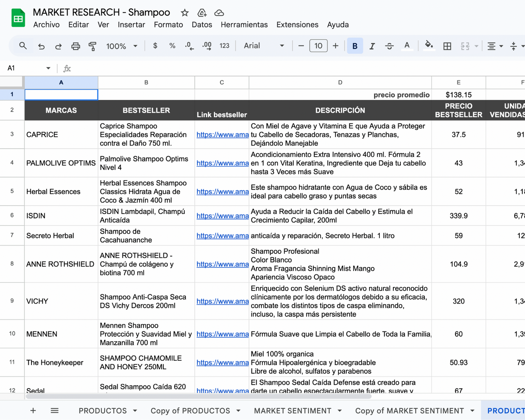The width and height of the screenshot is (525, 420).
Task: Click the select-all corner box
Action: point(12,82)
